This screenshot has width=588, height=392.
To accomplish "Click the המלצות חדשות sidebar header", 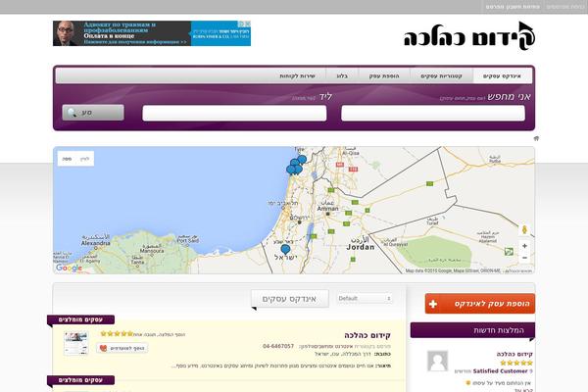I will [473, 330].
